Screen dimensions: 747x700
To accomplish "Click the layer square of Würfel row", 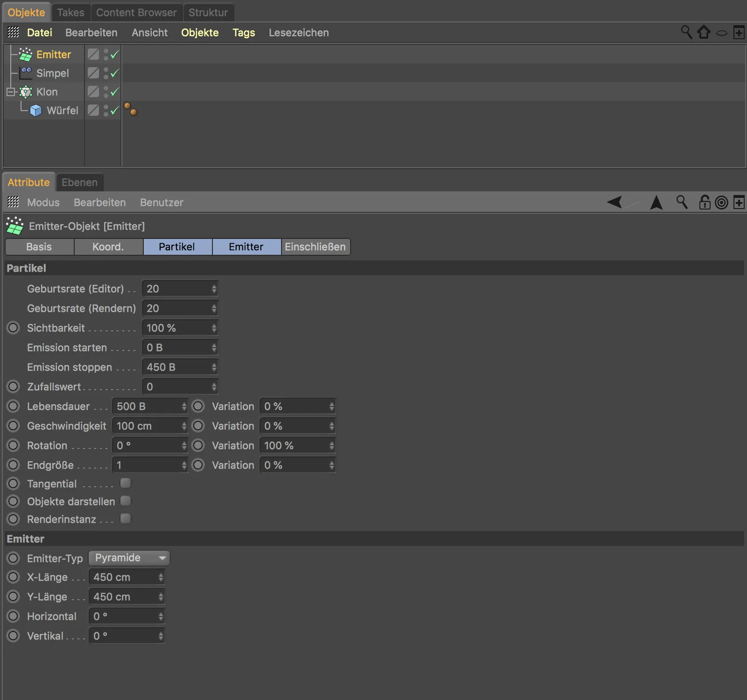I will point(93,111).
